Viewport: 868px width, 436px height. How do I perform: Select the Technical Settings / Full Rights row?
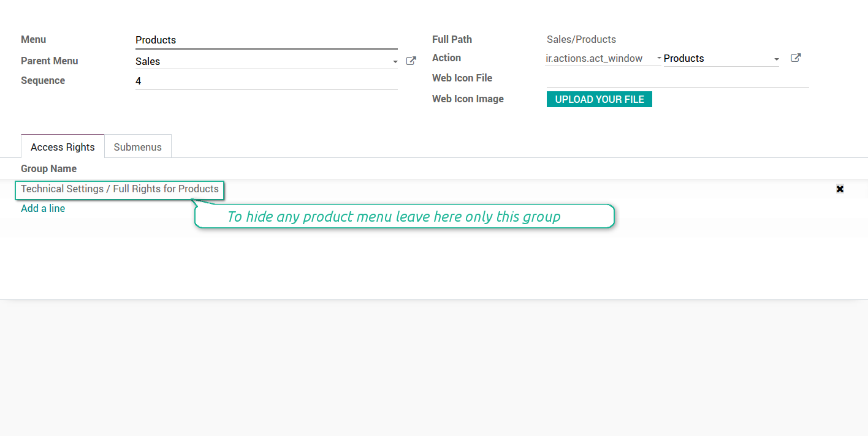point(120,189)
